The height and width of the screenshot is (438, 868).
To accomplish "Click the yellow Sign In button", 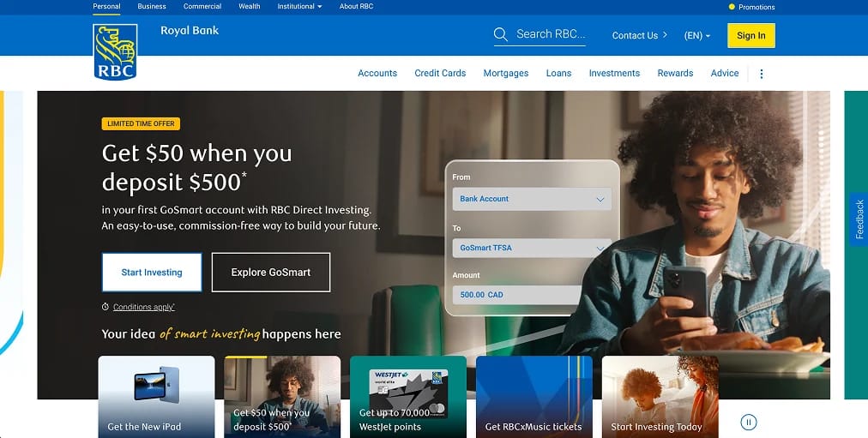I will 751,35.
